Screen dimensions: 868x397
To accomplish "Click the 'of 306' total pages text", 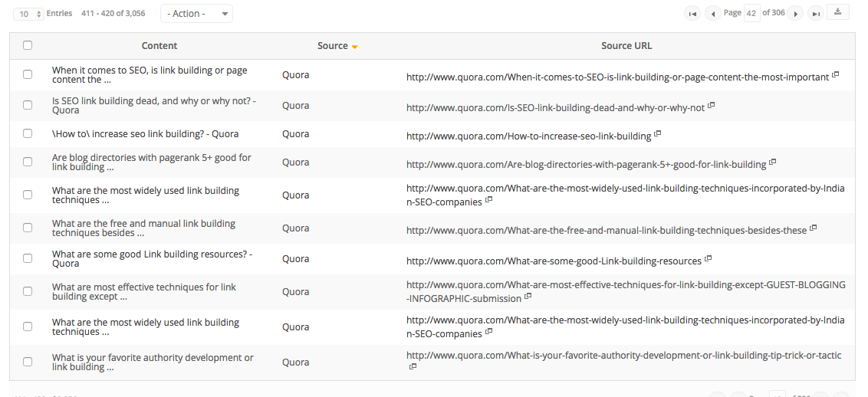I will (x=774, y=13).
